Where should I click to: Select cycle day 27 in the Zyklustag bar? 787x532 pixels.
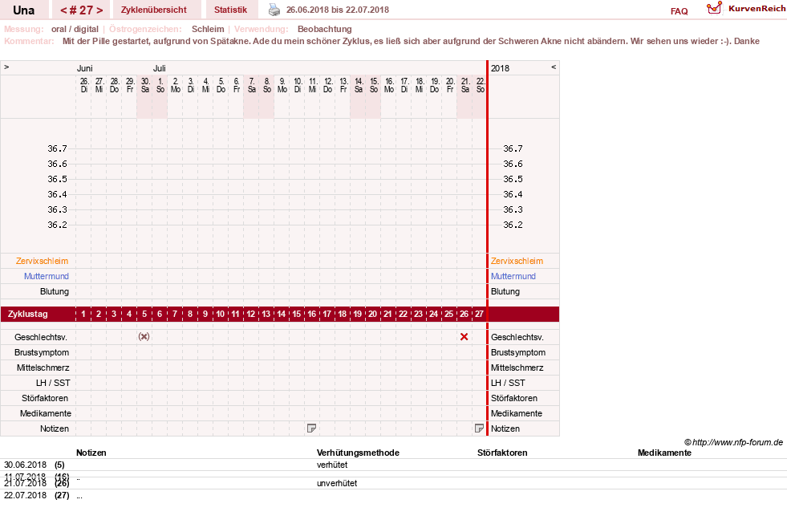[x=479, y=315]
